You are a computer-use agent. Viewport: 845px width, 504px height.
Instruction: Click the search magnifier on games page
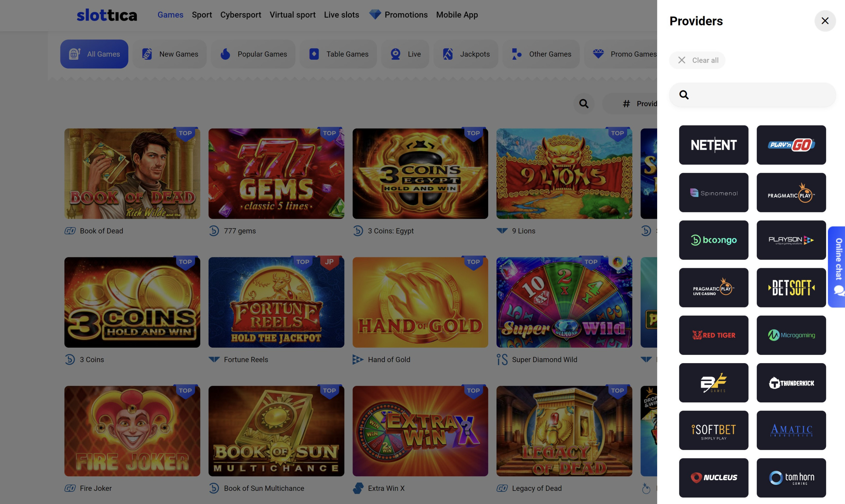584,104
